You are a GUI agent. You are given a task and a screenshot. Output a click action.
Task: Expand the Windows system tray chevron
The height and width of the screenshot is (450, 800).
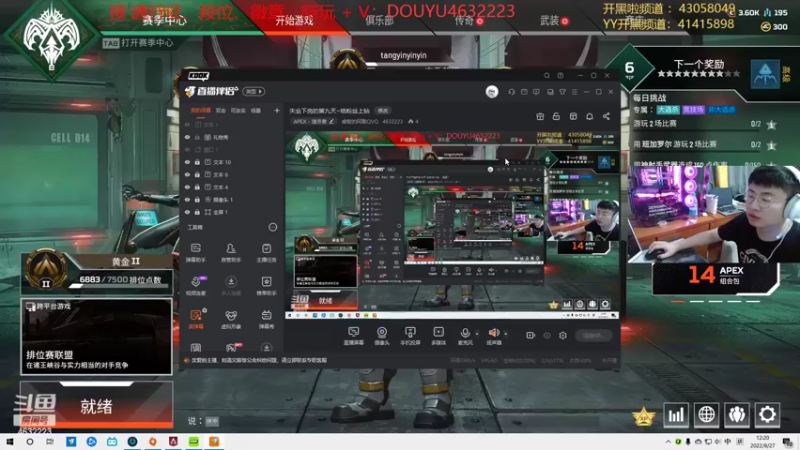point(668,442)
